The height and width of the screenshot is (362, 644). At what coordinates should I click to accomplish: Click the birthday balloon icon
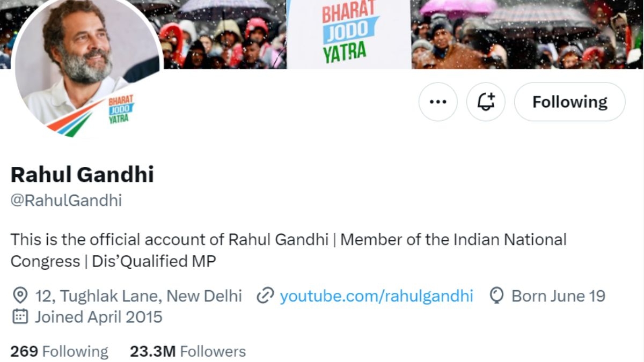(497, 295)
